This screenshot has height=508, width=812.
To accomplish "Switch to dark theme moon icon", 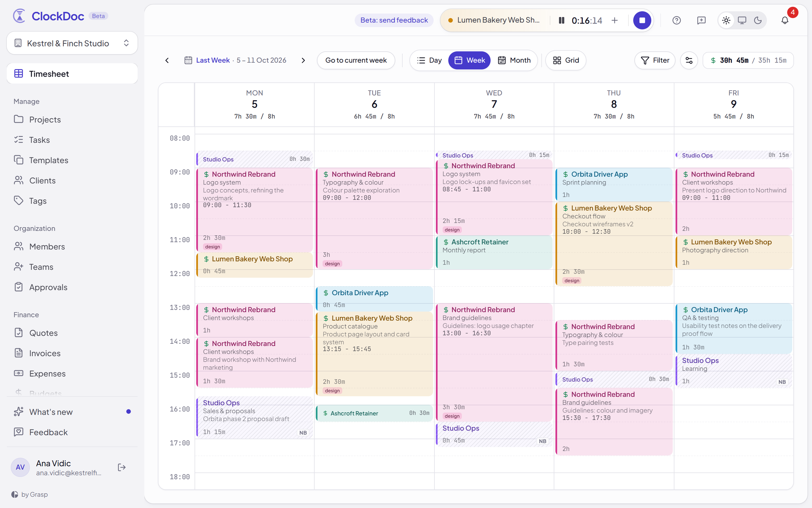I will tap(758, 20).
